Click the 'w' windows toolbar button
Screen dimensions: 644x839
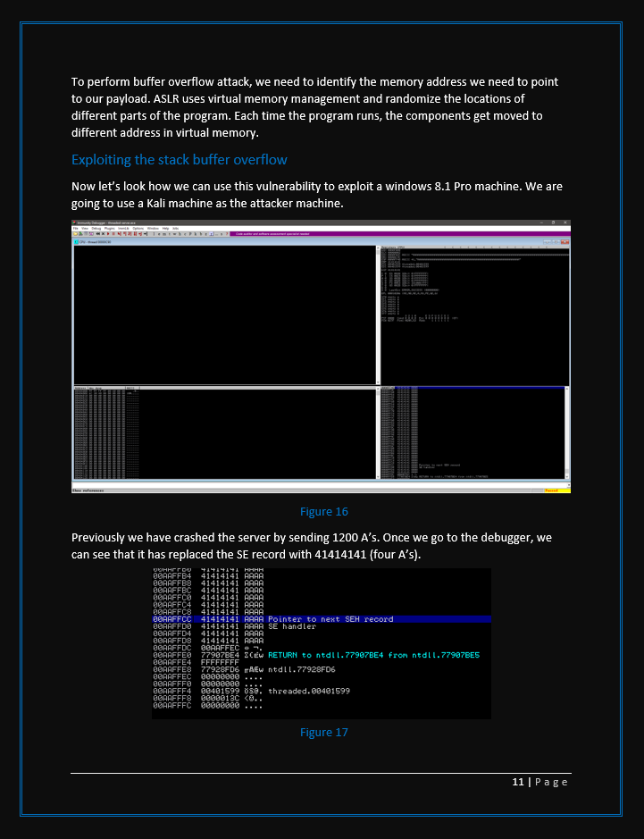(174, 234)
